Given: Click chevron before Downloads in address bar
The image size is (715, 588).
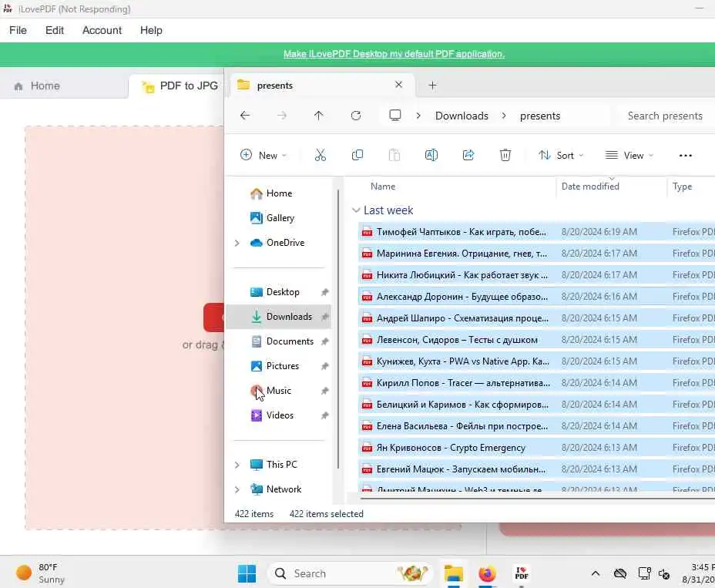Looking at the screenshot, I should tap(418, 116).
